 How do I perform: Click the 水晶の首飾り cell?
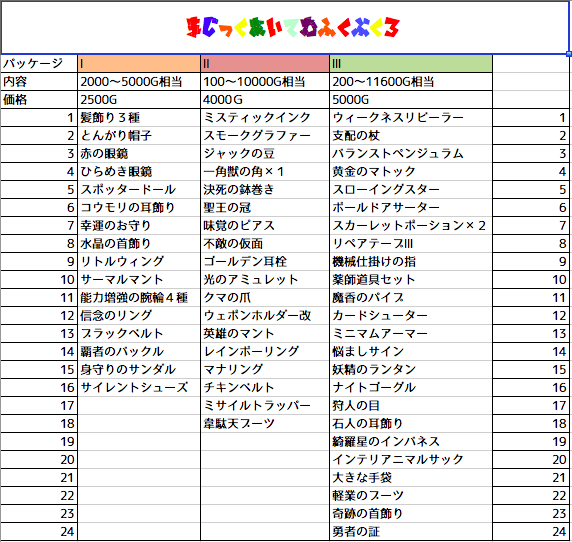tap(139, 244)
